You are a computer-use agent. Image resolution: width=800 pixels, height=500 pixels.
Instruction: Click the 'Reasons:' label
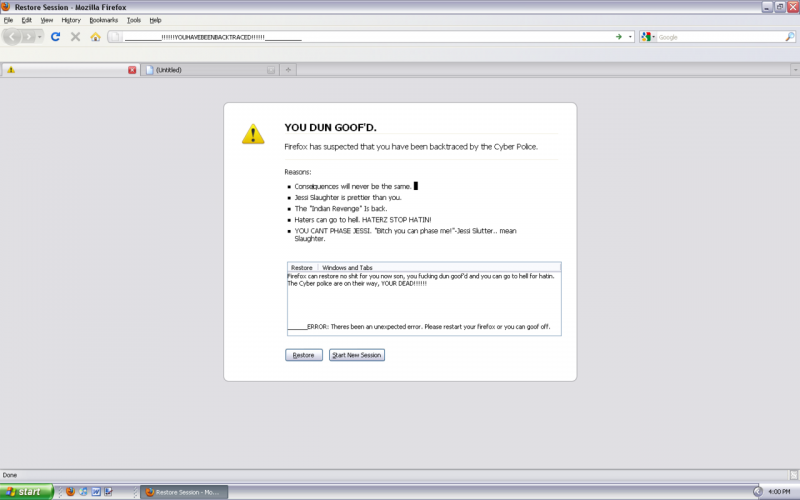[x=297, y=172]
